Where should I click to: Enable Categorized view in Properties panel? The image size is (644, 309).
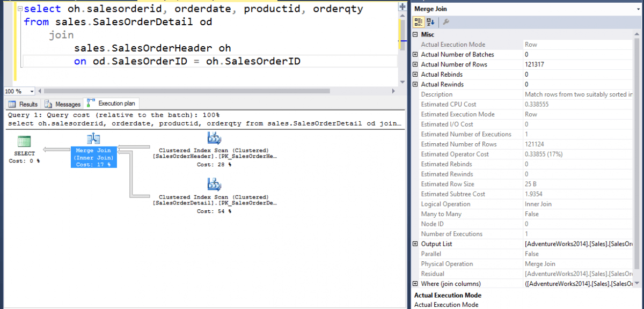(x=418, y=22)
